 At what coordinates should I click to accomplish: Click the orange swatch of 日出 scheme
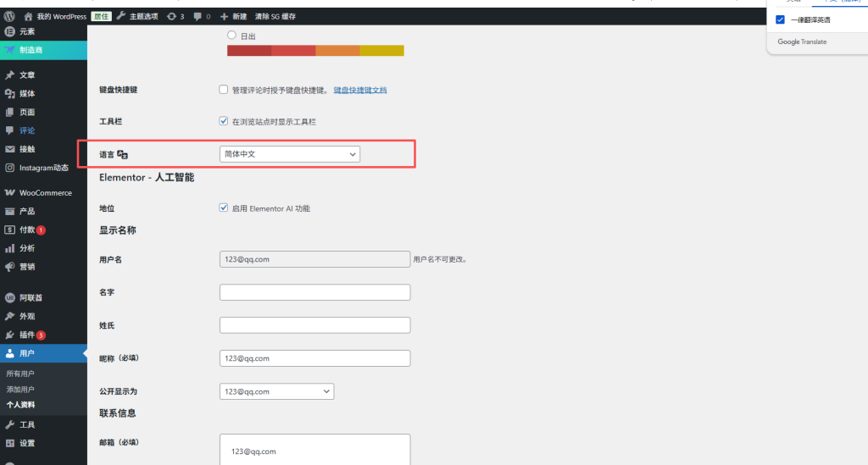click(337, 51)
